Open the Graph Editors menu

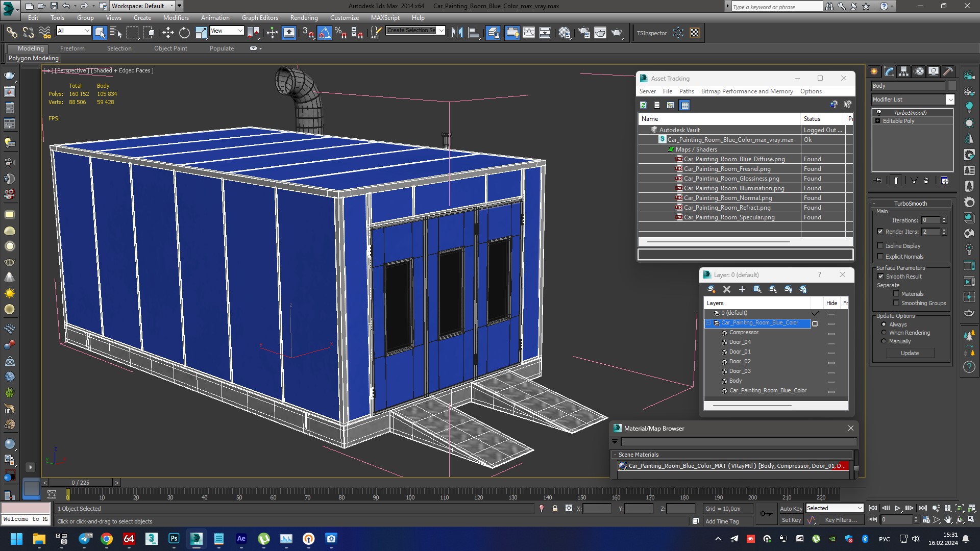260,18
